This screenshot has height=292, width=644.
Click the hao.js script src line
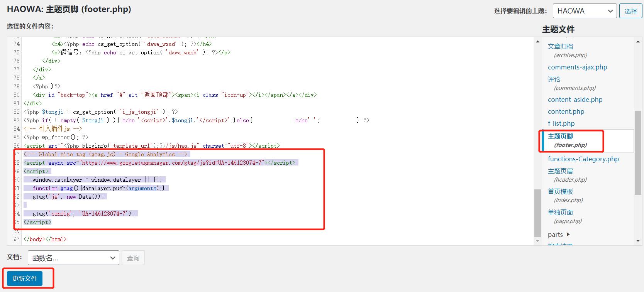click(152, 146)
